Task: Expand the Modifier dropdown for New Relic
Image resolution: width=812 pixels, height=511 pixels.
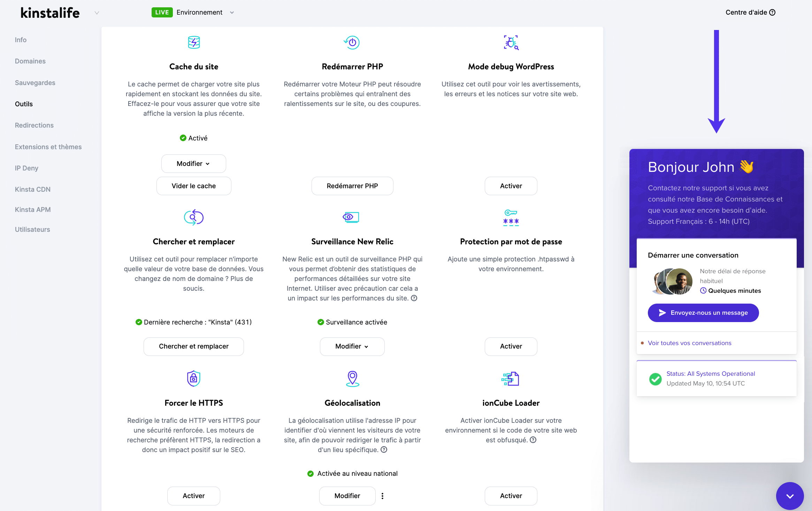Action: [352, 346]
